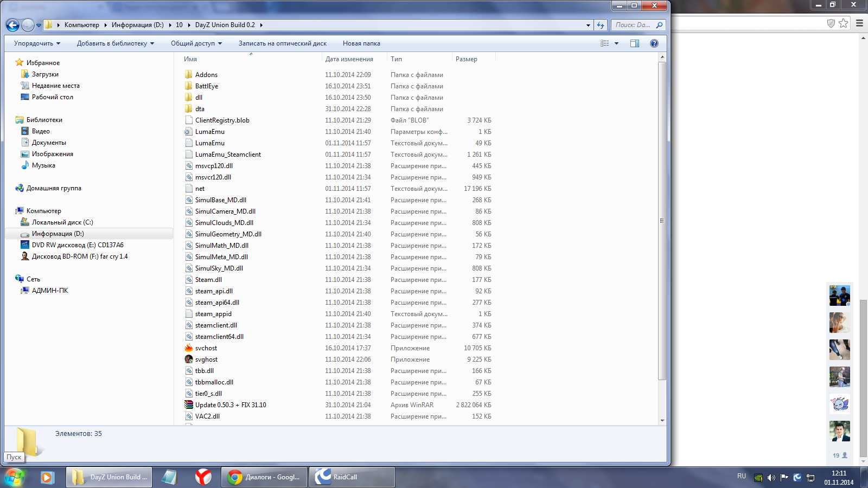Open Explorer help with the question mark icon

(x=654, y=43)
